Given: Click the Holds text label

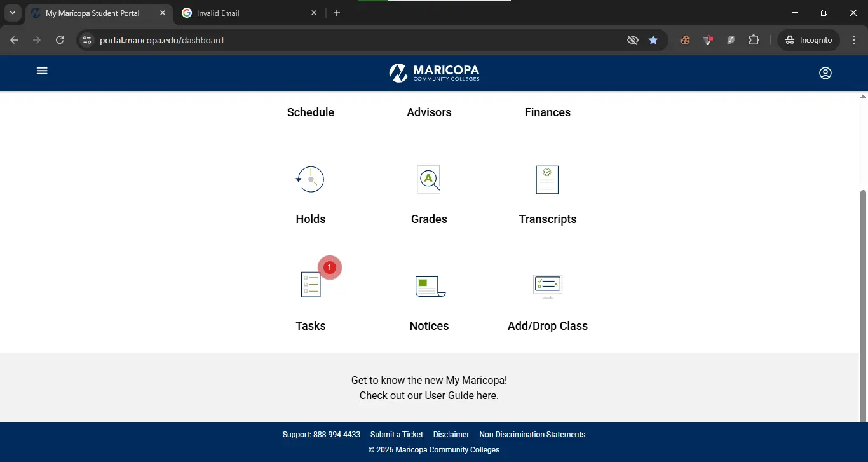Looking at the screenshot, I should pyautogui.click(x=311, y=219).
